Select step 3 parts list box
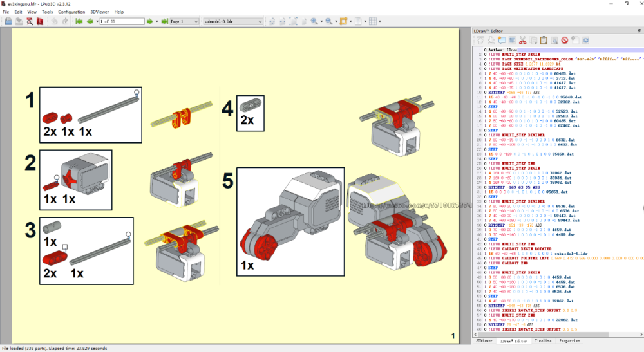The image size is (644, 352). coord(86,251)
